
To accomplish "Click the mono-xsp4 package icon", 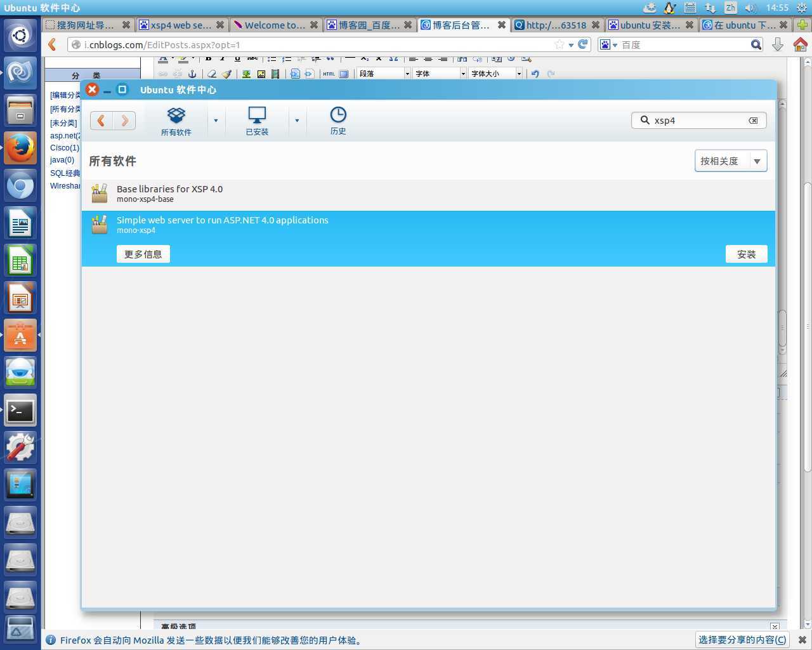I will tap(100, 225).
